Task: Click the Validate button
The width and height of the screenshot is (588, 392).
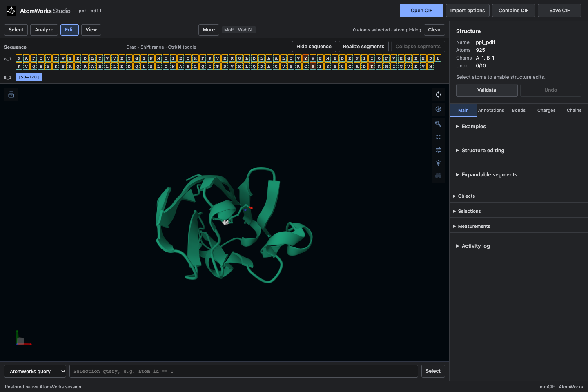Action: (x=487, y=90)
